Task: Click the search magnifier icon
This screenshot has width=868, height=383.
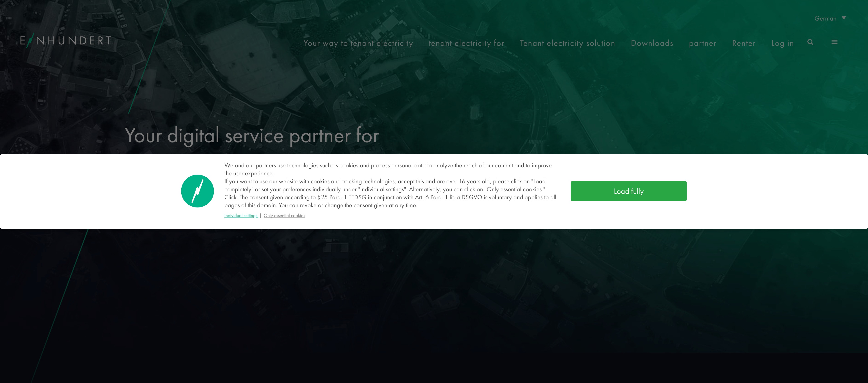Action: point(810,42)
